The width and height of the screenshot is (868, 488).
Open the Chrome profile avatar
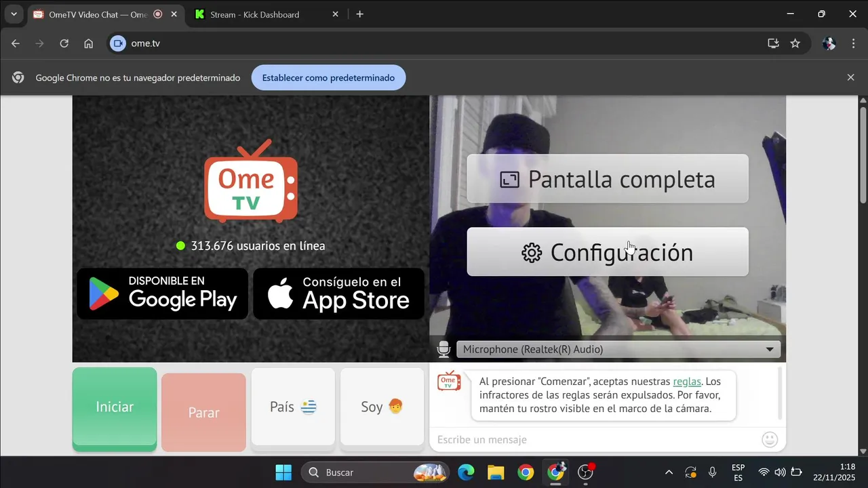(829, 43)
